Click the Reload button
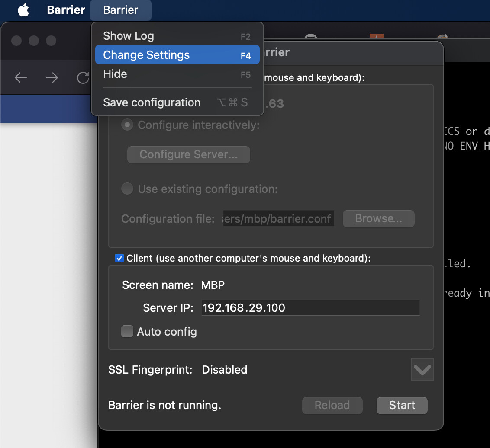This screenshot has width=490, height=448. pyautogui.click(x=332, y=405)
